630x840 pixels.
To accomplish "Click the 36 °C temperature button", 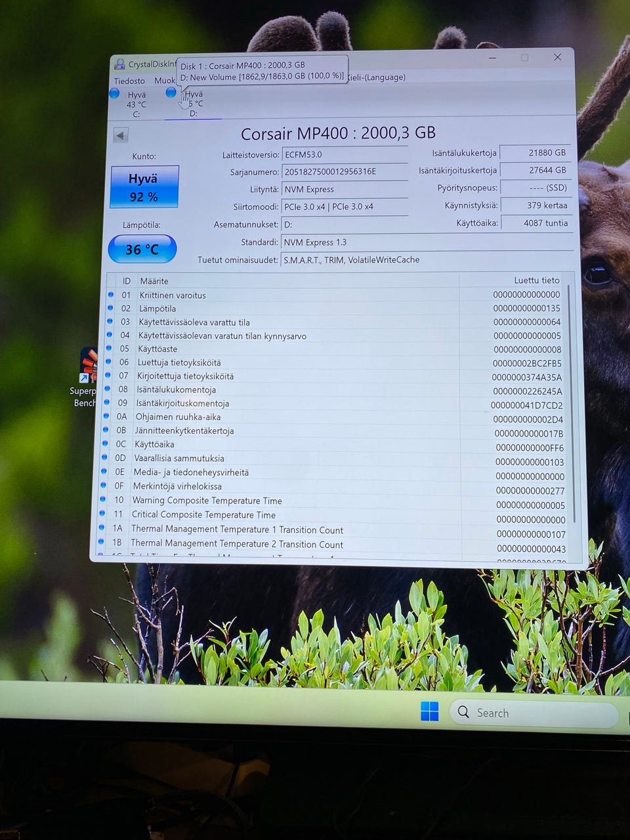I will [142, 249].
